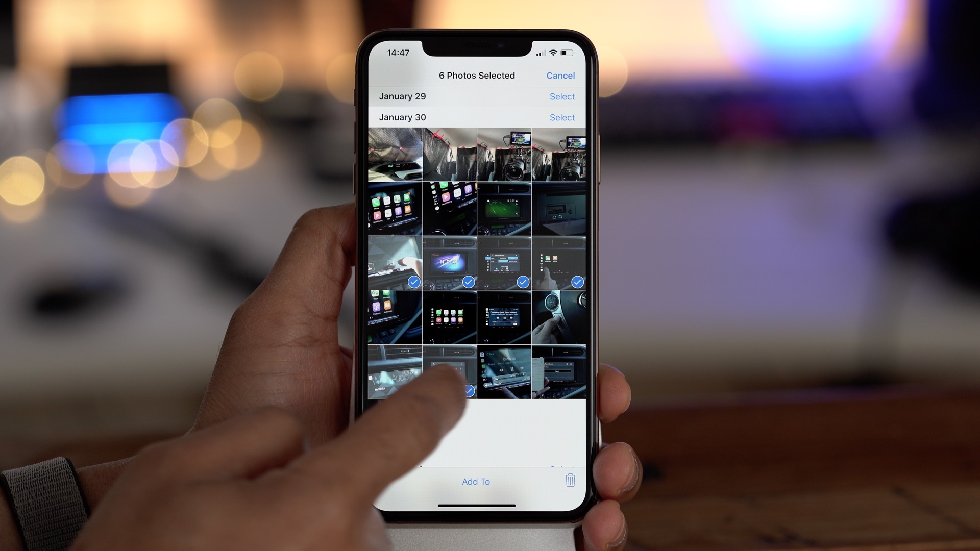This screenshot has height=551, width=980.
Task: Expand January 29 date group
Action: (x=401, y=95)
